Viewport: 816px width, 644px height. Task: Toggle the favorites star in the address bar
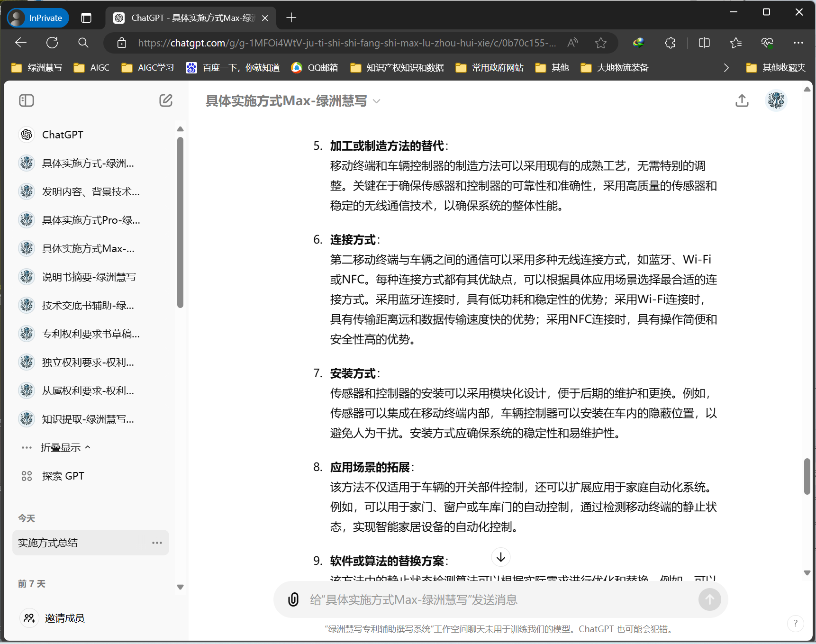click(600, 43)
